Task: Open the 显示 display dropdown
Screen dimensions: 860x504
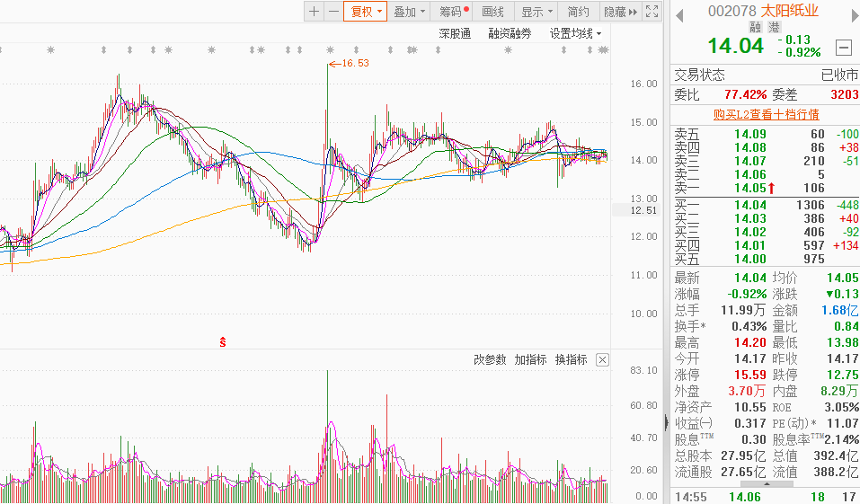Action: (537, 12)
